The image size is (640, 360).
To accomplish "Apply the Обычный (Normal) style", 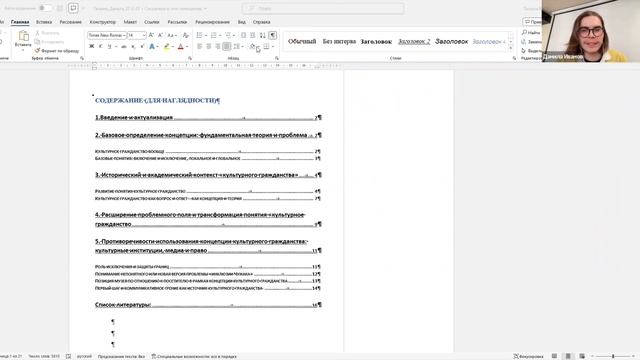I will coord(302,41).
